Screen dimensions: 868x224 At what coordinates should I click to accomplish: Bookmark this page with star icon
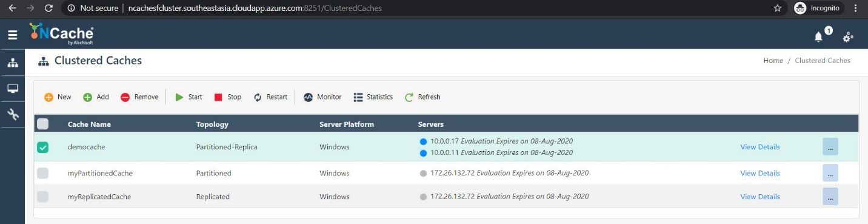(778, 8)
